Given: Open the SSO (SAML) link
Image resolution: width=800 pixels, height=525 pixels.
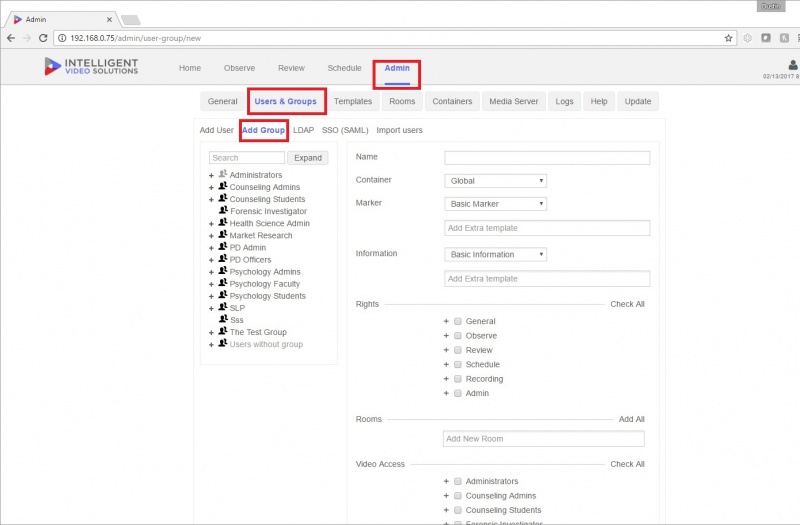Looking at the screenshot, I should [345, 130].
